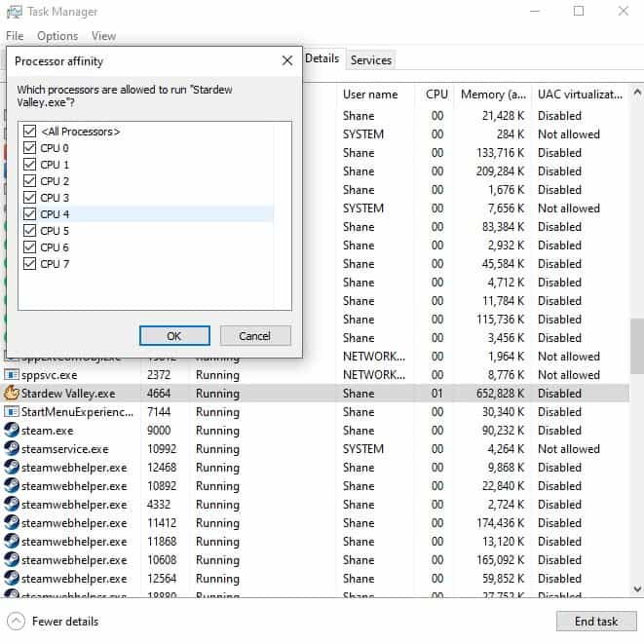The height and width of the screenshot is (644, 644).
Task: Click the Stardew Valley.exe chicken icon
Action: tap(11, 393)
